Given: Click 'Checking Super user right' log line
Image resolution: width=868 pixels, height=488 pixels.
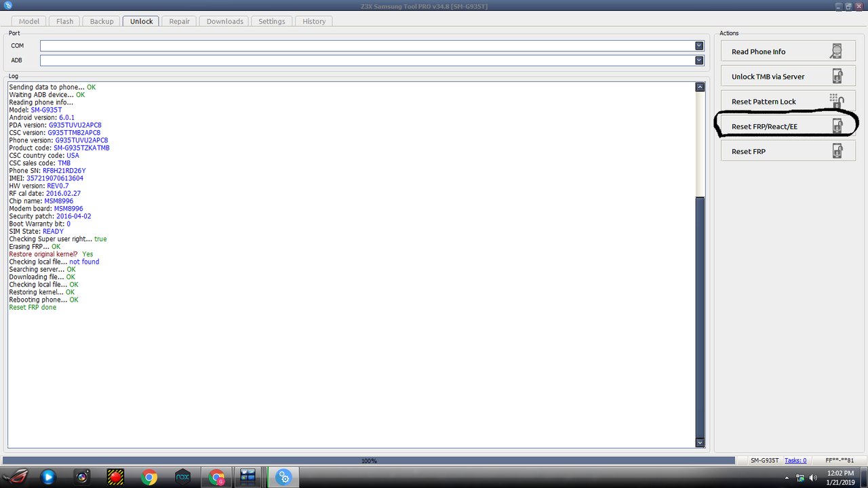Looking at the screenshot, I should pos(58,239).
